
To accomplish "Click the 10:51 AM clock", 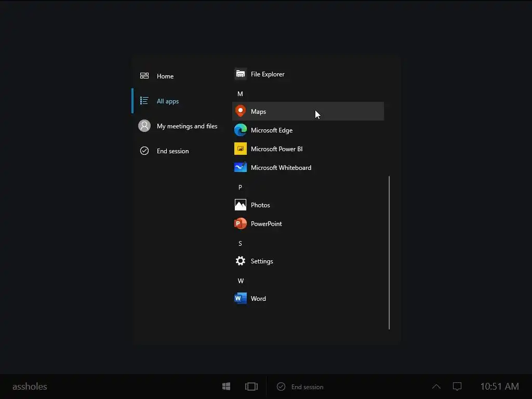I will coord(499,387).
